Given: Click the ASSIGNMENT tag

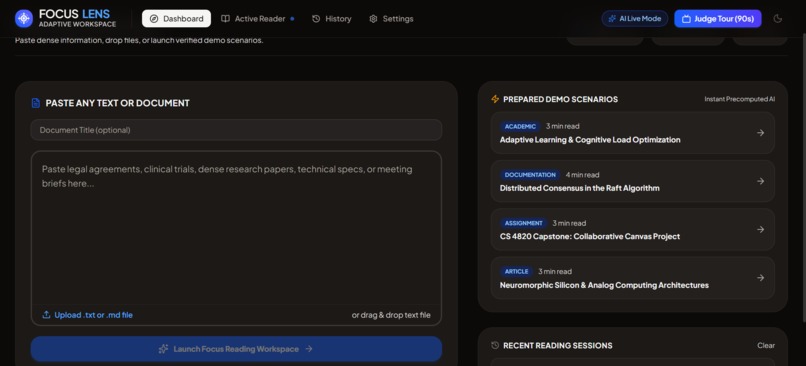Looking at the screenshot, I should coord(524,223).
